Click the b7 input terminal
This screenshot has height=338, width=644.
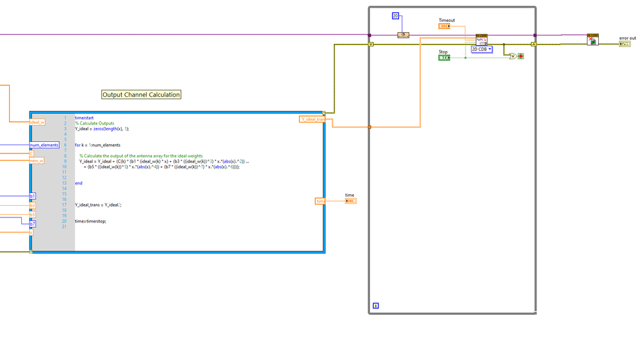coord(32,224)
